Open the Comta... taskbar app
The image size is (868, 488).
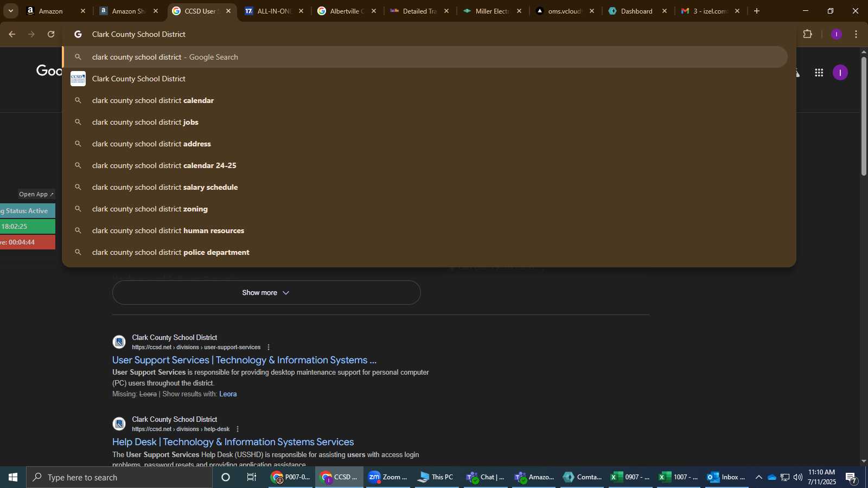583,477
